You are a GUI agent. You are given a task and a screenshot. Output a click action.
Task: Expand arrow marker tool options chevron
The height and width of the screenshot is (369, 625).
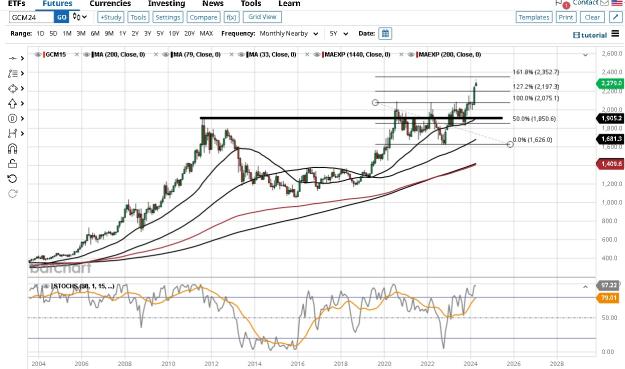(x=22, y=104)
